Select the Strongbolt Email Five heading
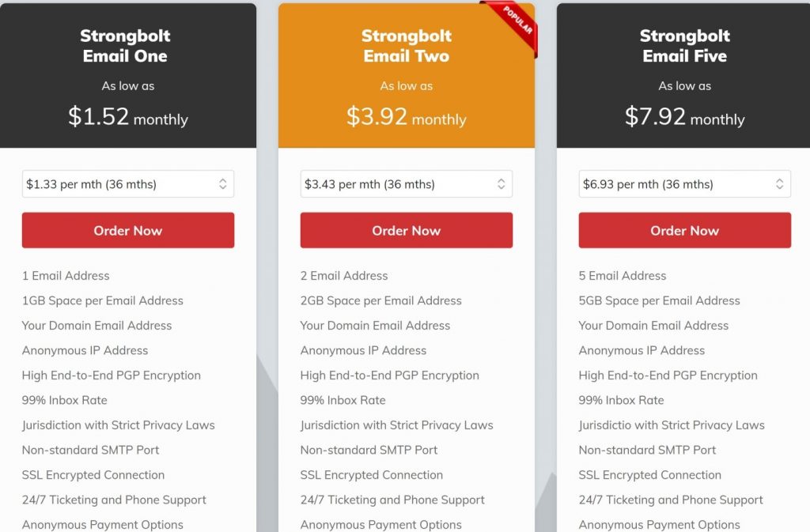The width and height of the screenshot is (810, 532). click(684, 45)
